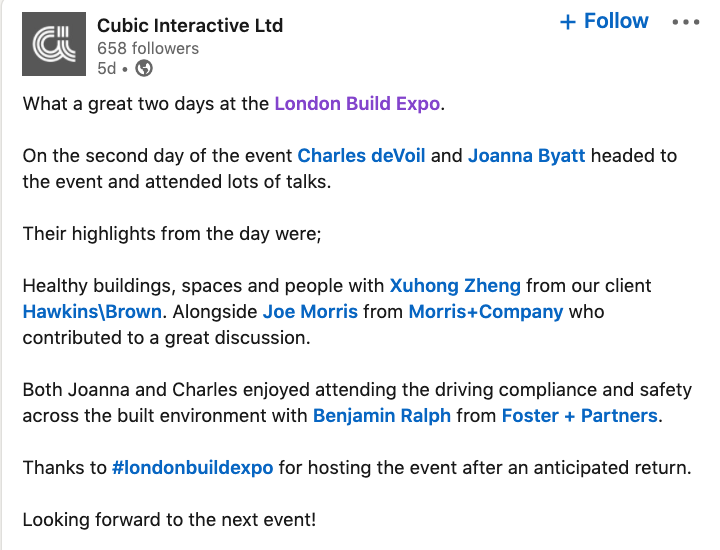Viewport: 720px width, 550px height.
Task: Open the Morris+Company page link
Action: tap(486, 312)
